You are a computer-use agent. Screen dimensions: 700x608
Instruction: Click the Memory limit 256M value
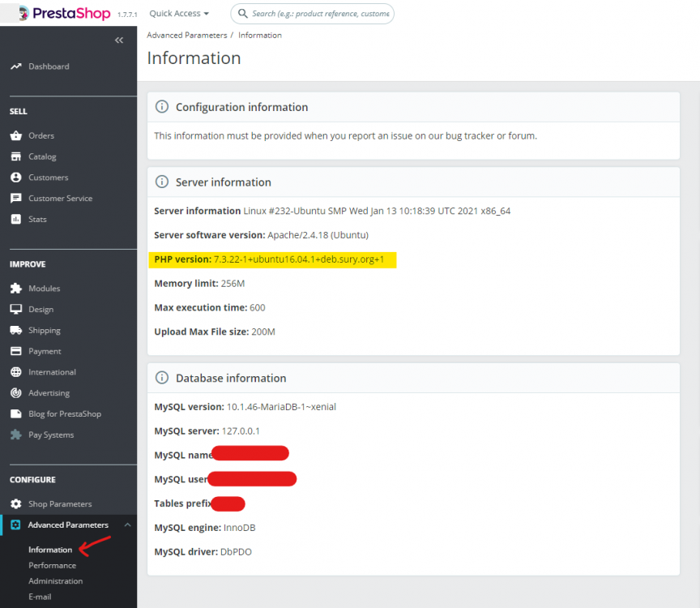coord(233,283)
